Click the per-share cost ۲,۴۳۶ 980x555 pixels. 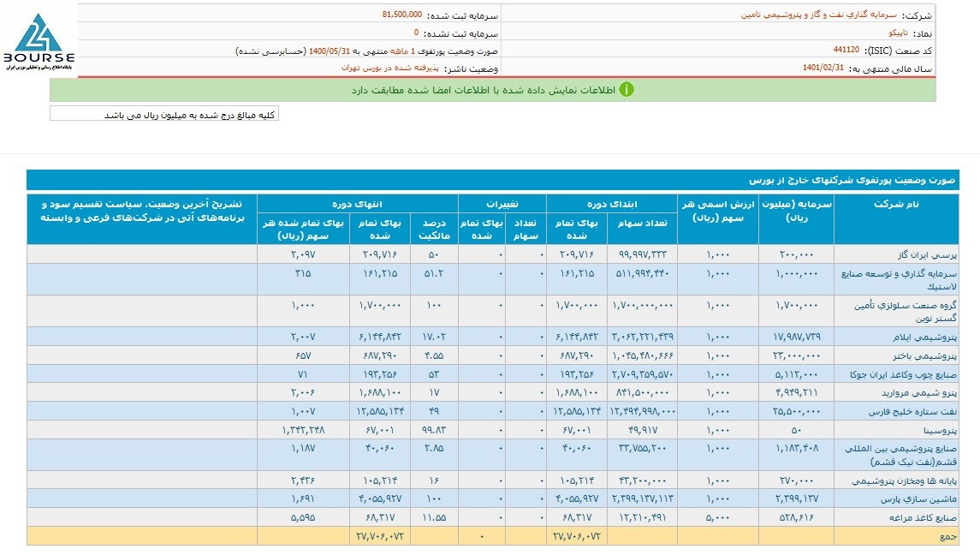point(303,480)
